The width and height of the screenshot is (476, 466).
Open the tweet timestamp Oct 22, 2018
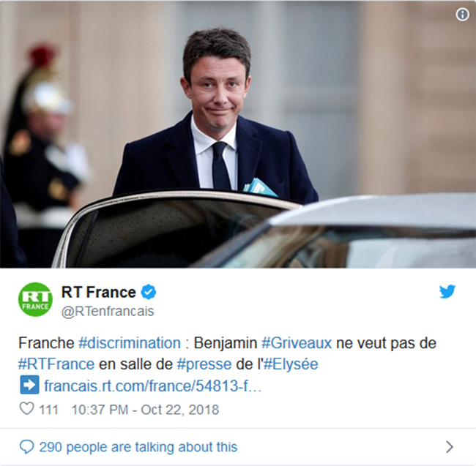point(145,410)
